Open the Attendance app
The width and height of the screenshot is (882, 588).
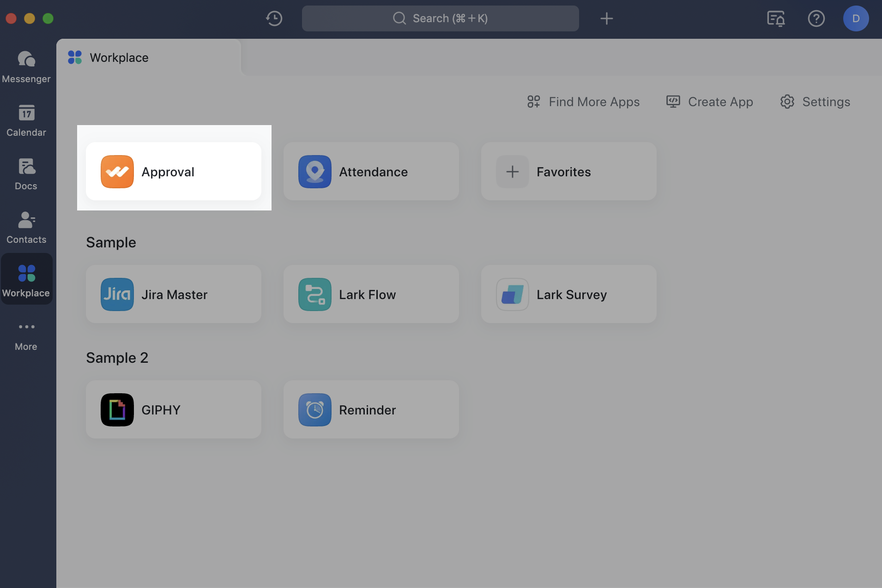[371, 171]
